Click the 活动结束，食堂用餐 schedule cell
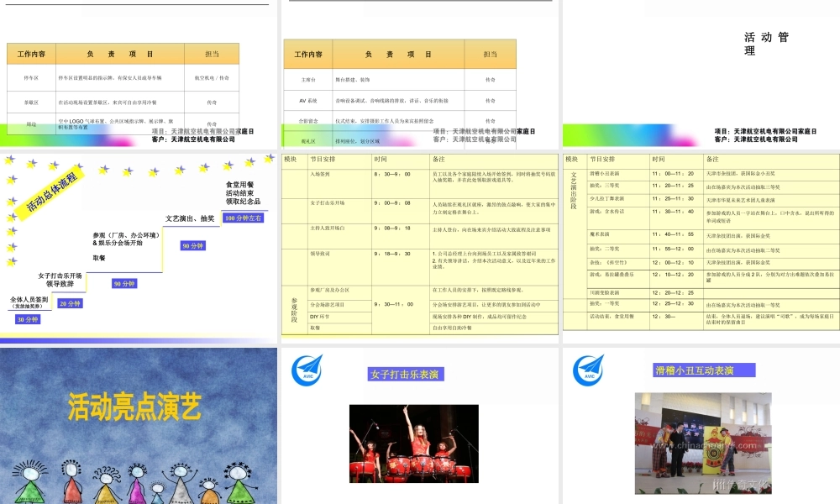The height and width of the screenshot is (504, 840). coord(619,320)
